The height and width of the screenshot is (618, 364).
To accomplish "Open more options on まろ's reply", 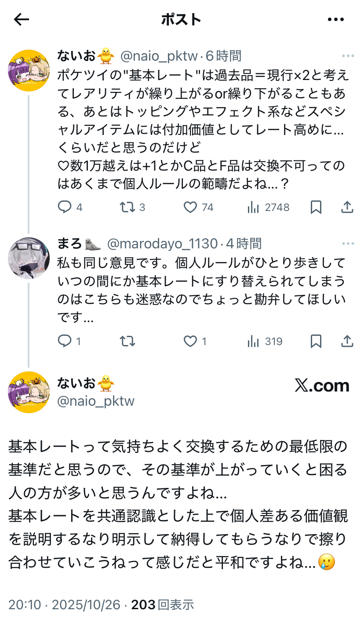I will coord(348,244).
